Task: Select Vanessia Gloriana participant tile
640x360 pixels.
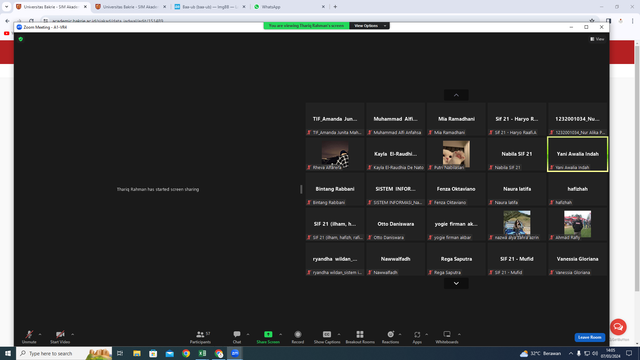Action: [x=578, y=259]
